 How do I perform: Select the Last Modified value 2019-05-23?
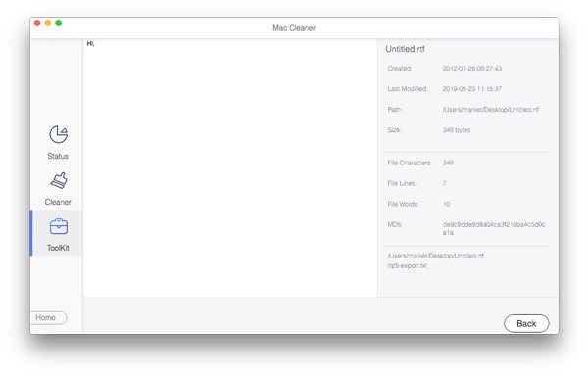point(471,89)
